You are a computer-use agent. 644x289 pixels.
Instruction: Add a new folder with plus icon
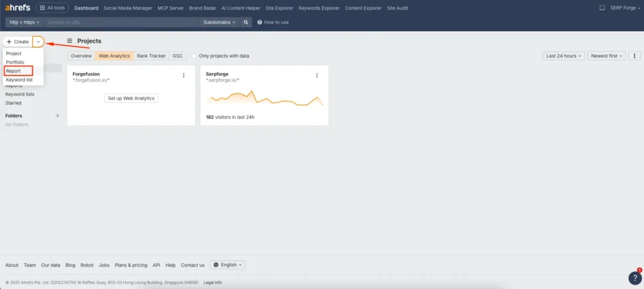57,116
